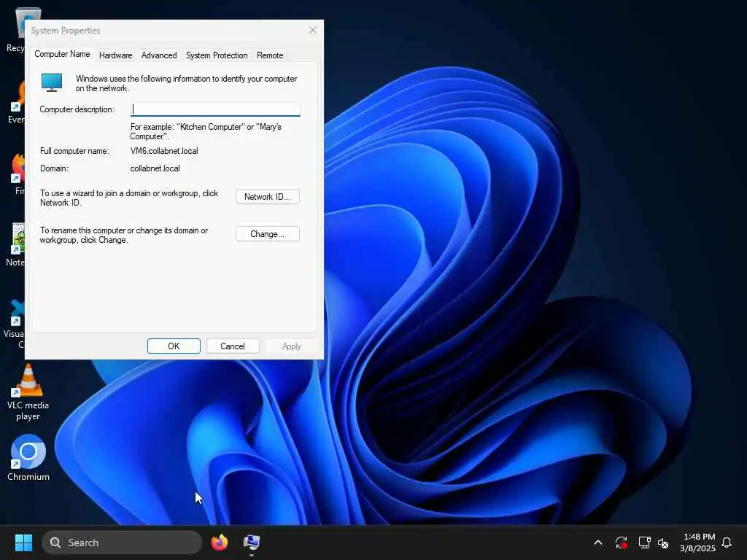Viewport: 747px width, 560px height.
Task: Select the Computer Name tab
Action: (x=62, y=54)
